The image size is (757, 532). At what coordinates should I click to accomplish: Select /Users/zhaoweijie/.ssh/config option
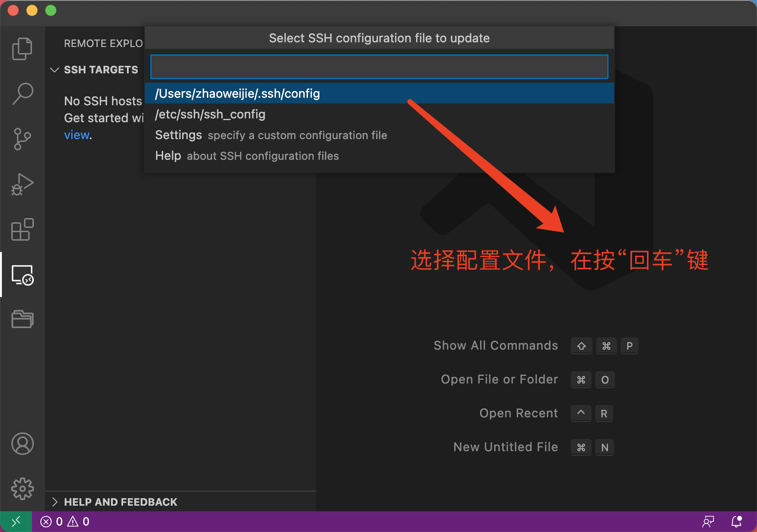click(379, 94)
